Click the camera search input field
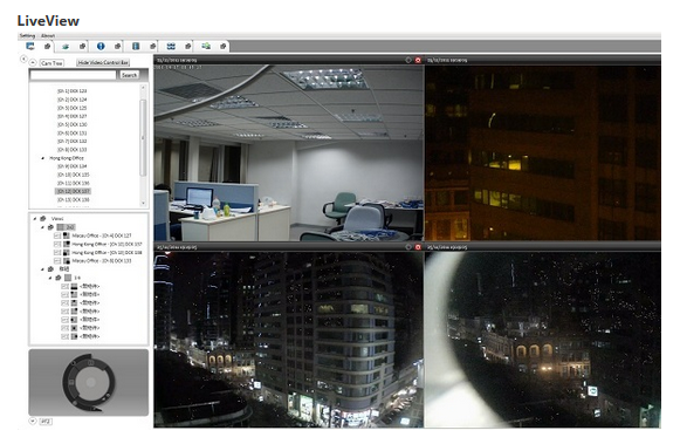680x444 pixels. (x=73, y=75)
